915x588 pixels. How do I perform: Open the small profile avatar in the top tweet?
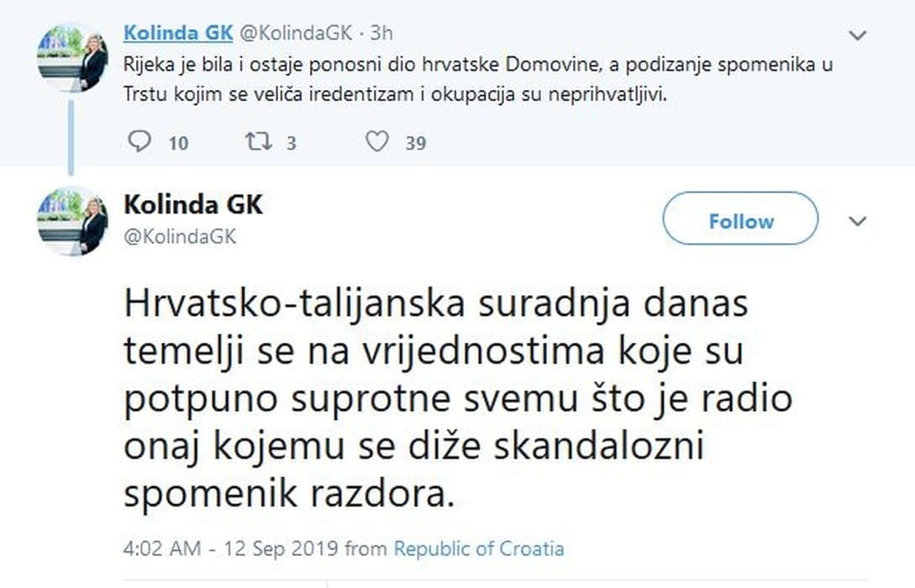click(71, 58)
